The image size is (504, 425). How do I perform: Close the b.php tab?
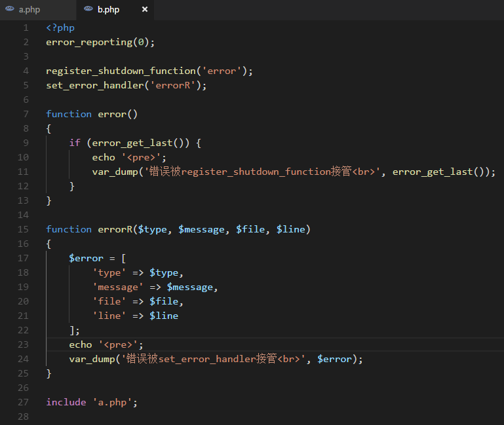(x=145, y=10)
